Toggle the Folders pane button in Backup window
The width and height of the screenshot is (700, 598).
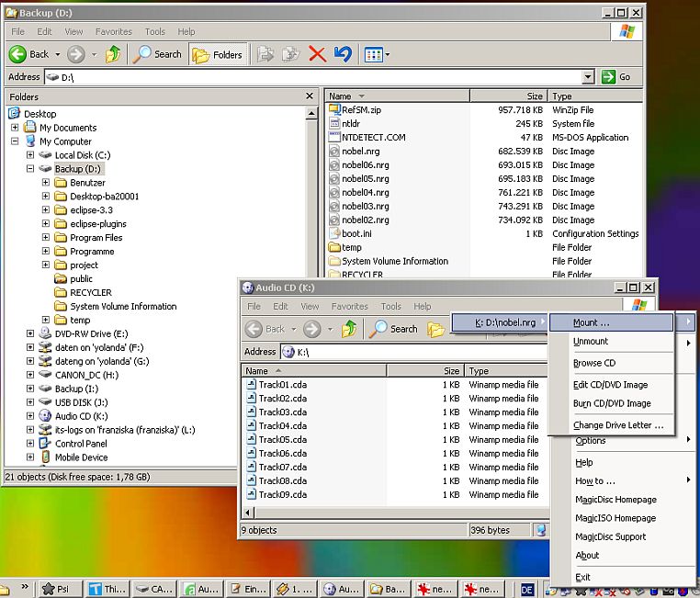217,54
